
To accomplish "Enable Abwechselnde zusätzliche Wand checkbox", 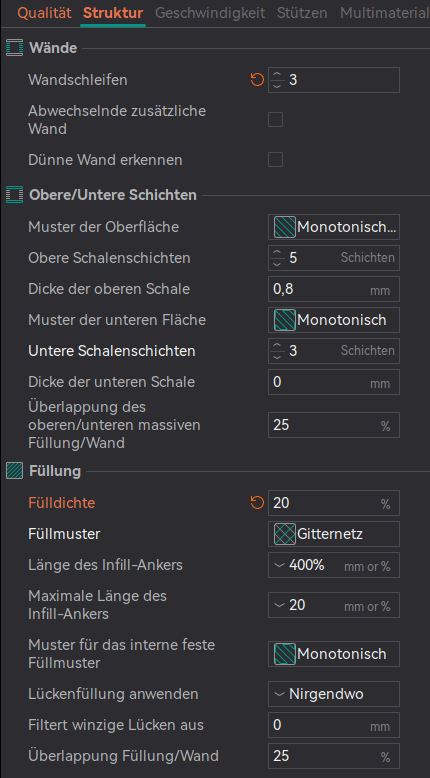I will pyautogui.click(x=275, y=120).
